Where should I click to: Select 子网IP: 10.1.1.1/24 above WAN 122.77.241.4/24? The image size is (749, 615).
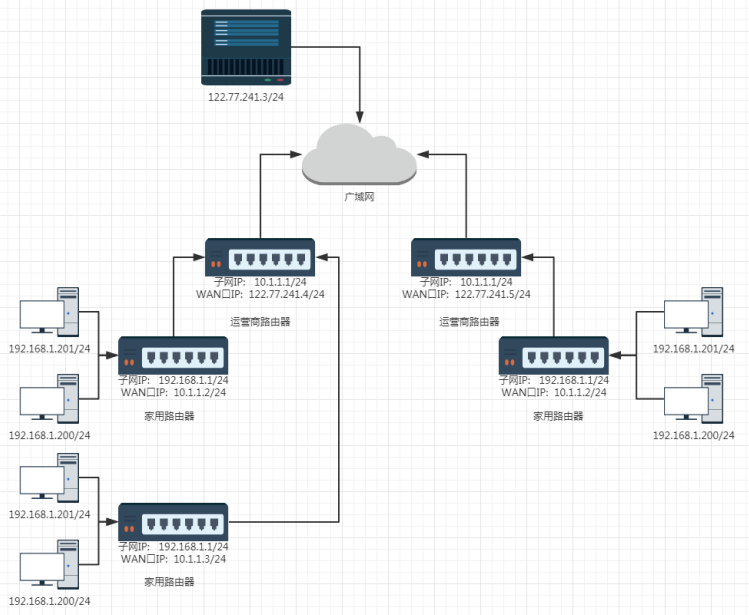point(260,282)
